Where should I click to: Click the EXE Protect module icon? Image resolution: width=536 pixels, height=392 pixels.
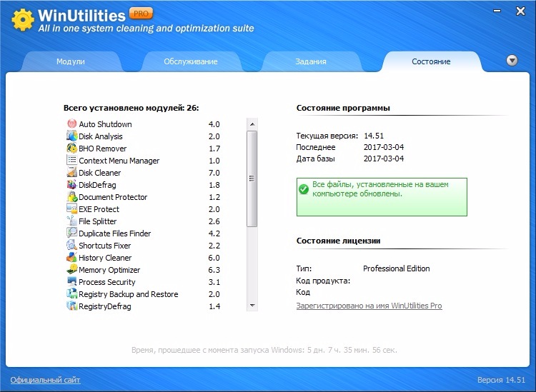coord(71,208)
